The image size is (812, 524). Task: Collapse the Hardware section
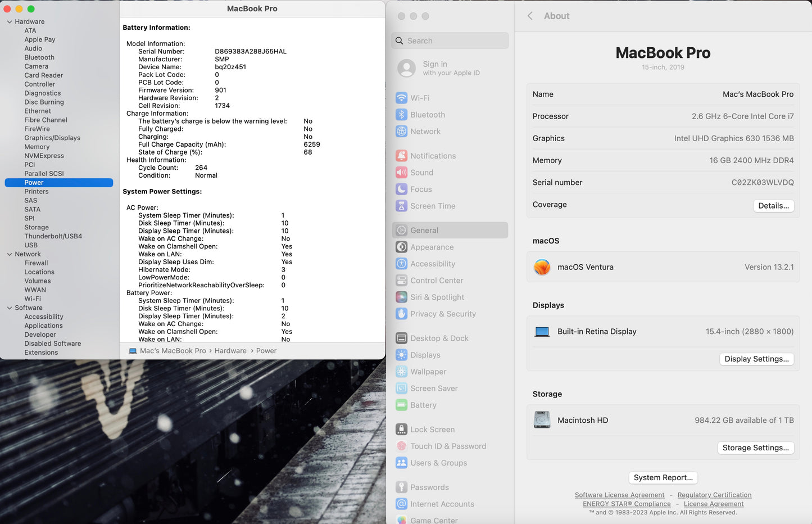point(9,21)
